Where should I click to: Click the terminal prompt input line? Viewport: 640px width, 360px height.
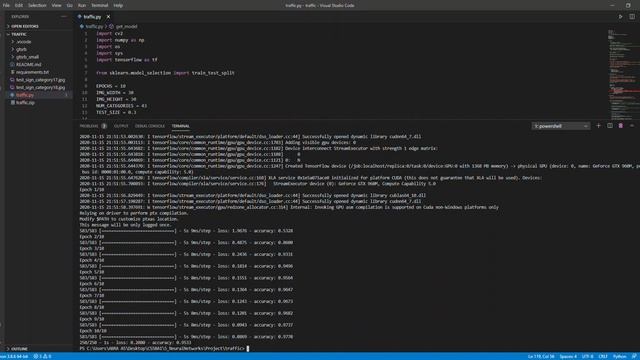[x=164, y=349]
